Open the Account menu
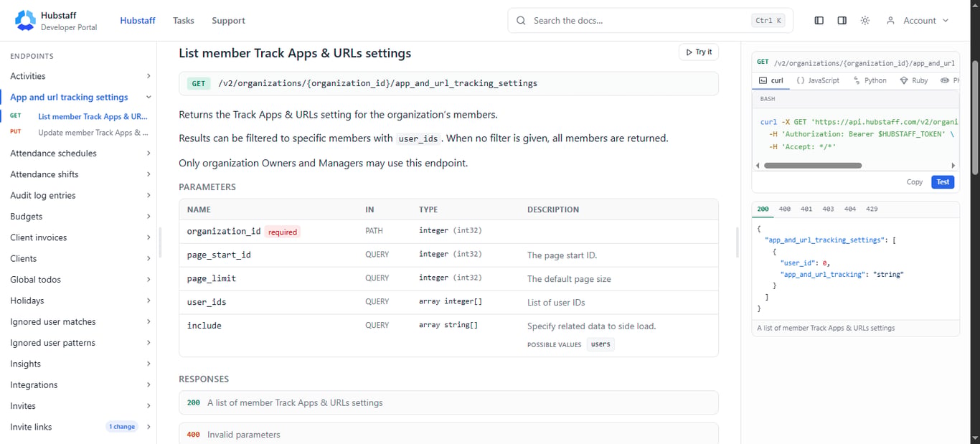980x444 pixels. (x=918, y=21)
